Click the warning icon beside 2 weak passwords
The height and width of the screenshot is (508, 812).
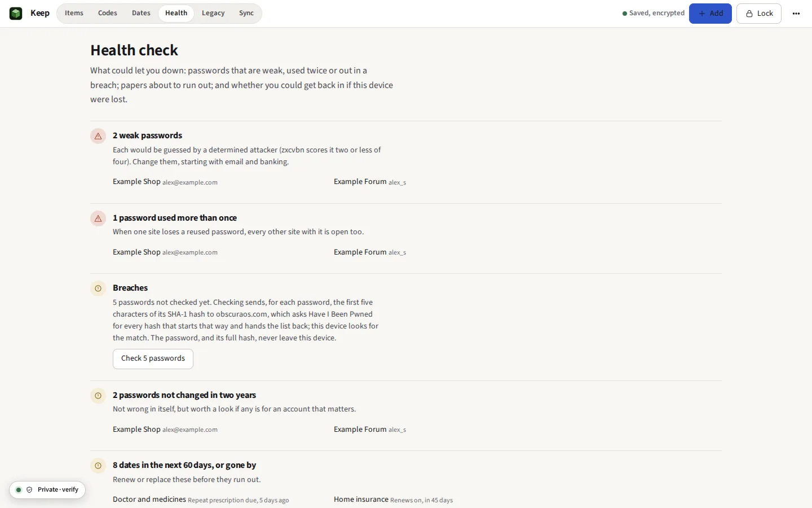(x=98, y=136)
